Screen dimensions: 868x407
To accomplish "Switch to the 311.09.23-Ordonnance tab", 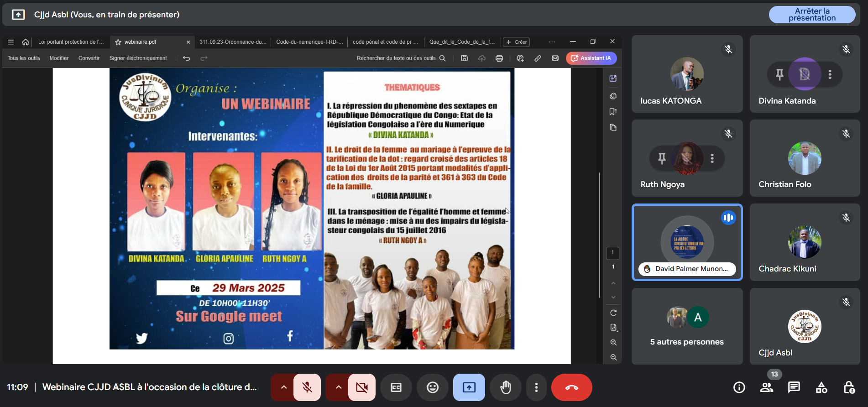I will click(233, 42).
